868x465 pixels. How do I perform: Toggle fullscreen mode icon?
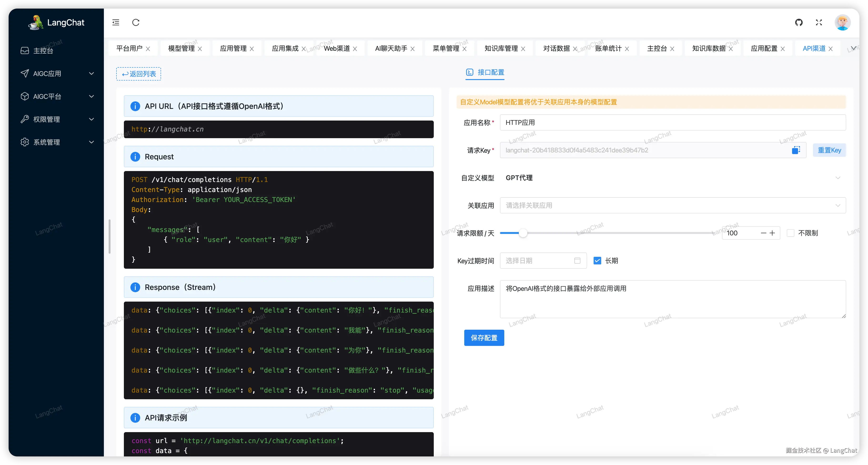pyautogui.click(x=819, y=23)
